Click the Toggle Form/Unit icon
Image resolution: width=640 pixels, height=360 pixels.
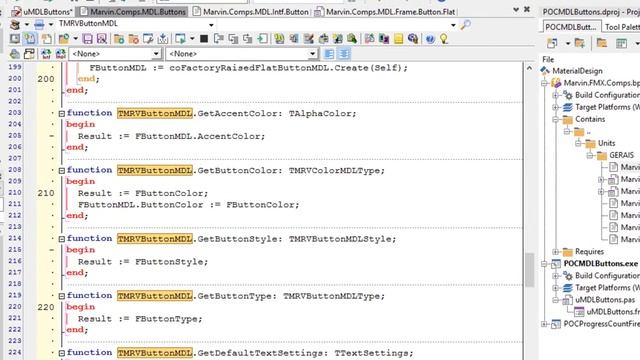pos(30,39)
